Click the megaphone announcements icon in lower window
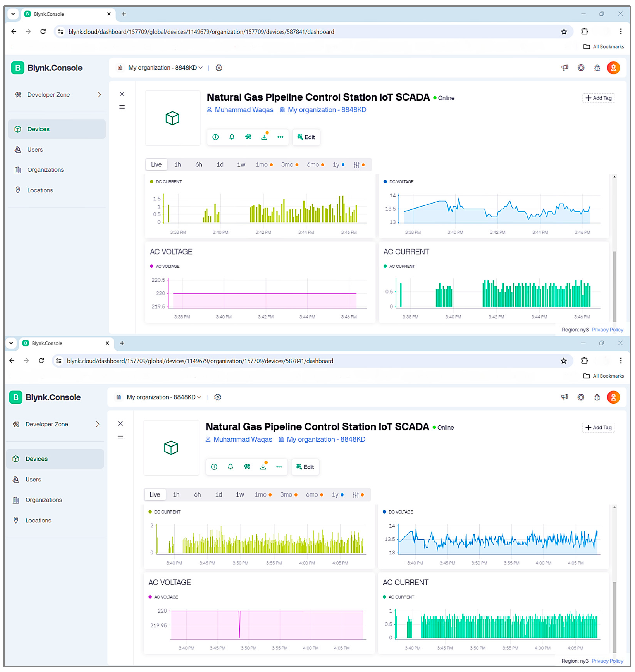Image resolution: width=635 pixels, height=672 pixels. [x=564, y=397]
